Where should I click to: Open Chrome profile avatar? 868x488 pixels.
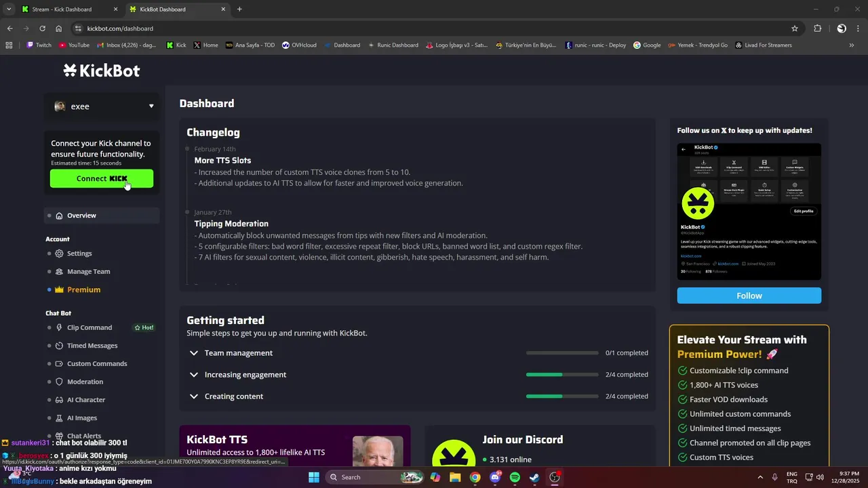click(842, 28)
